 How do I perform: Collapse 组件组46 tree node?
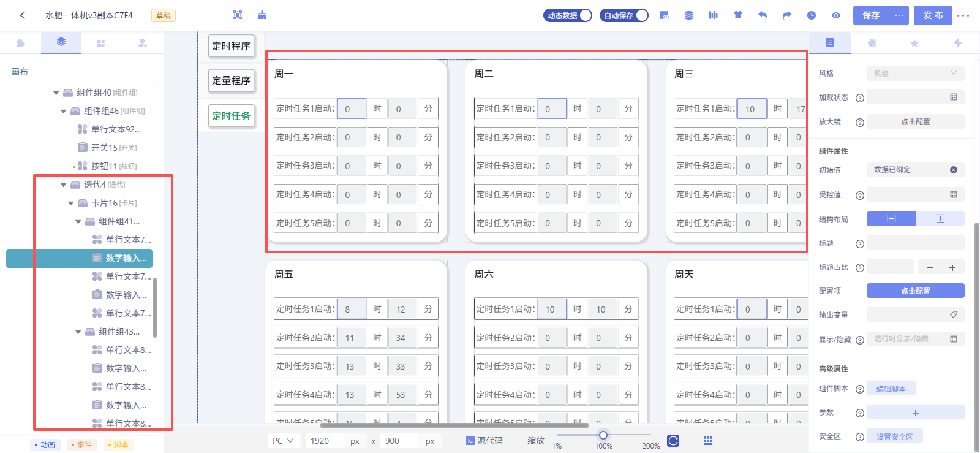click(x=64, y=112)
